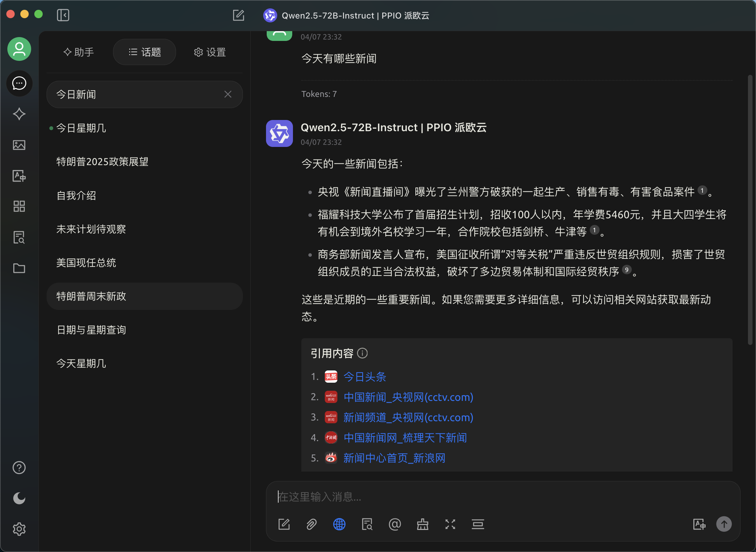
Task: Switch to the 助手 tab
Action: 78,52
